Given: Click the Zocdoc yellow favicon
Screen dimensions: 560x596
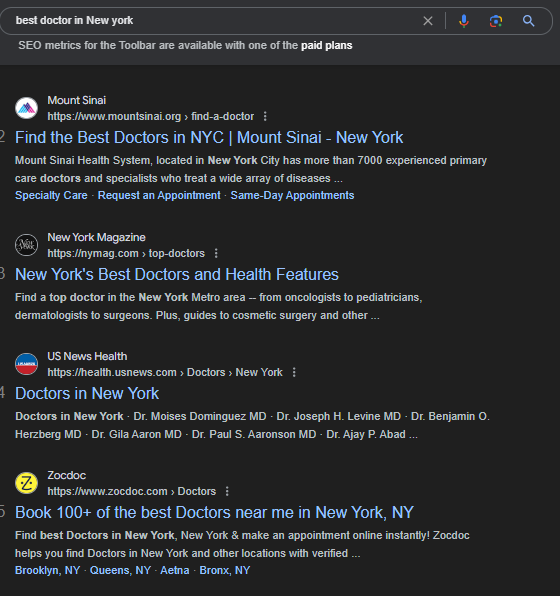Looking at the screenshot, I should point(26,483).
